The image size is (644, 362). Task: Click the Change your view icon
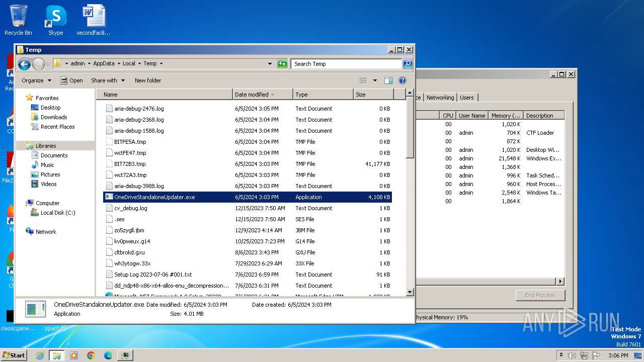click(363, 80)
